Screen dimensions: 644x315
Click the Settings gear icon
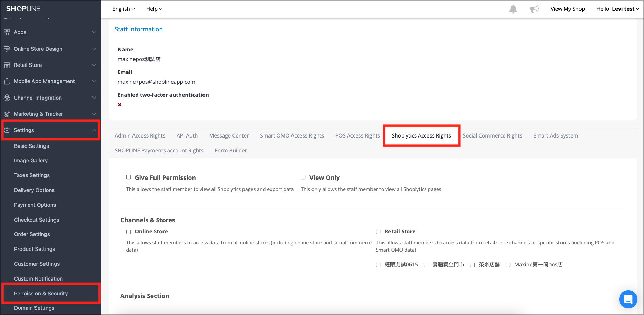coord(7,130)
